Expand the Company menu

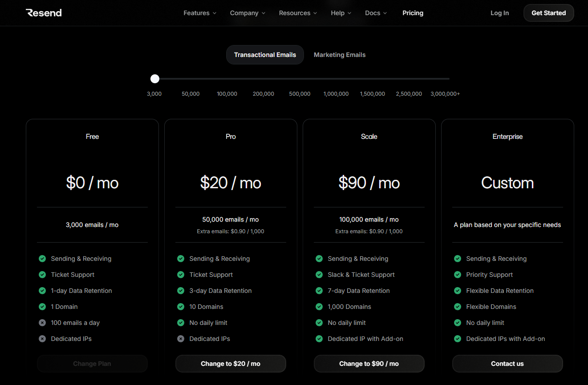point(247,13)
